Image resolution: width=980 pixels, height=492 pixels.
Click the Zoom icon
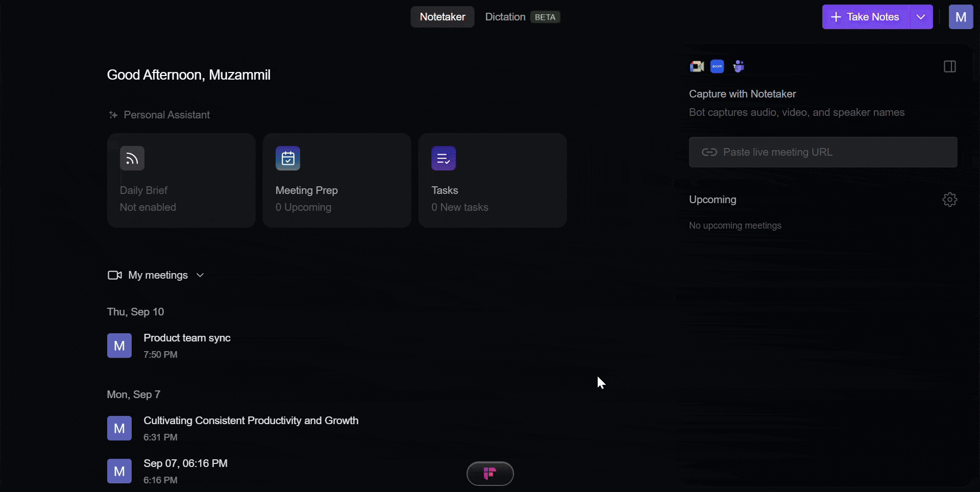717,66
